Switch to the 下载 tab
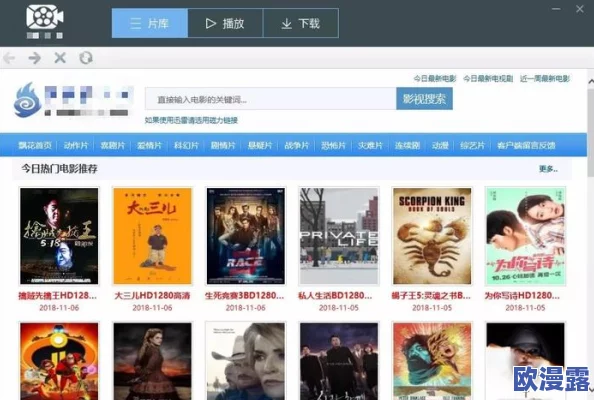Screen dimensions: 594x400 coord(301,23)
